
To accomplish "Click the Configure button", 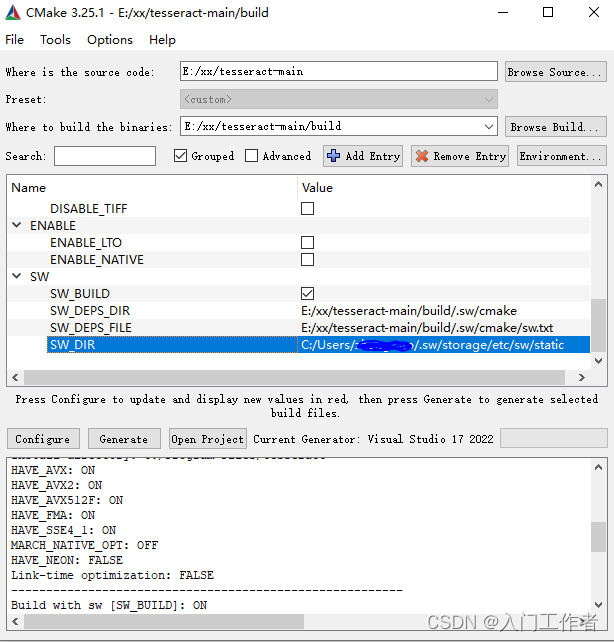I will [43, 439].
